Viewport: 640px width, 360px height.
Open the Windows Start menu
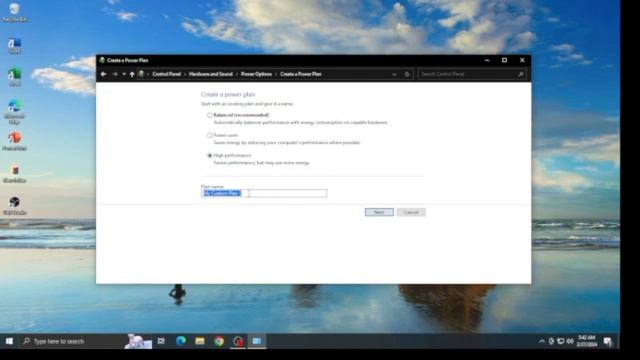coord(9,341)
